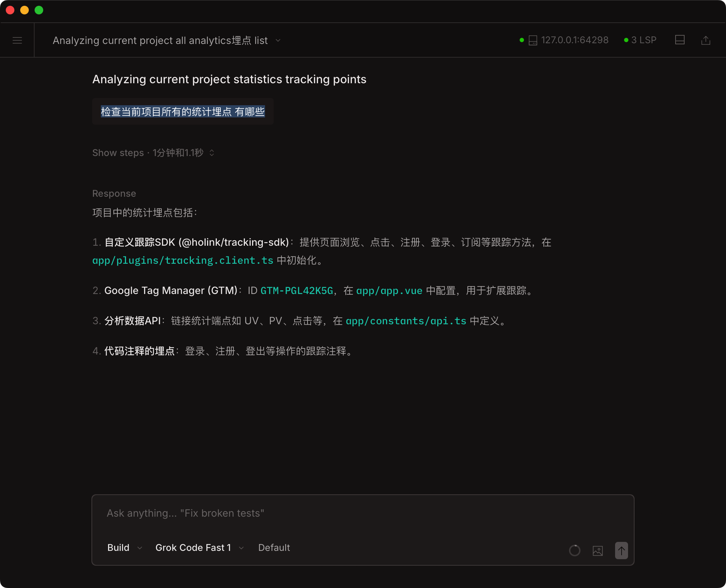Click the local server icon beside 127.0.0.1:64298
Image resolution: width=726 pixels, height=588 pixels.
pyautogui.click(x=532, y=40)
